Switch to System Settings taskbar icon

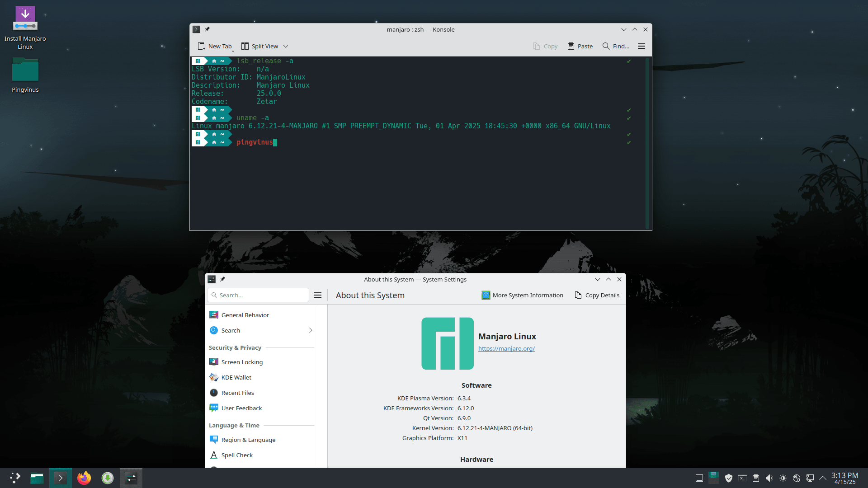pyautogui.click(x=131, y=478)
